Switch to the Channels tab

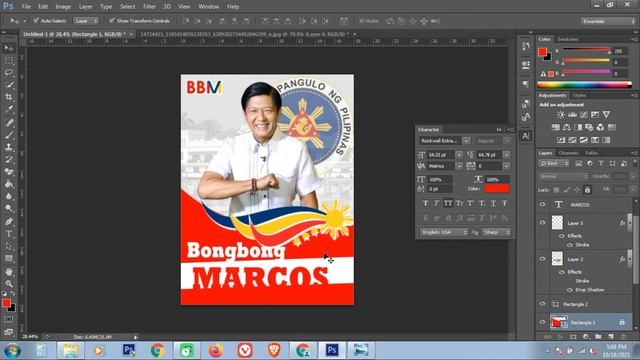(568, 153)
